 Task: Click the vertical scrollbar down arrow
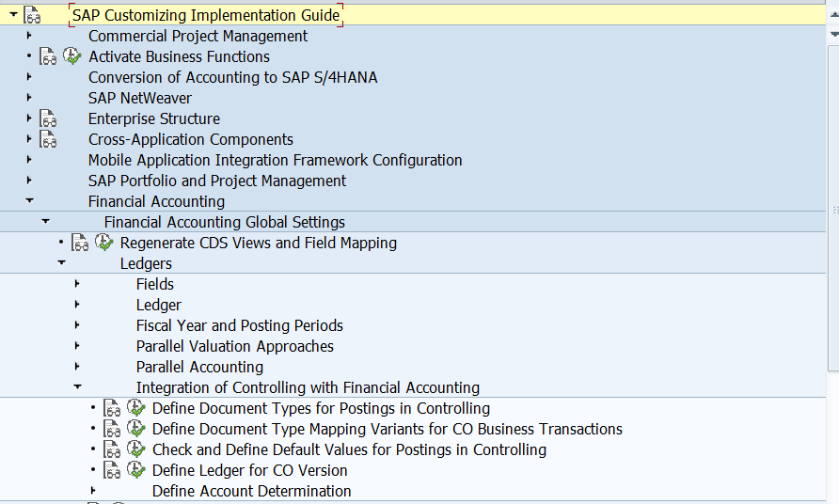pos(833,34)
